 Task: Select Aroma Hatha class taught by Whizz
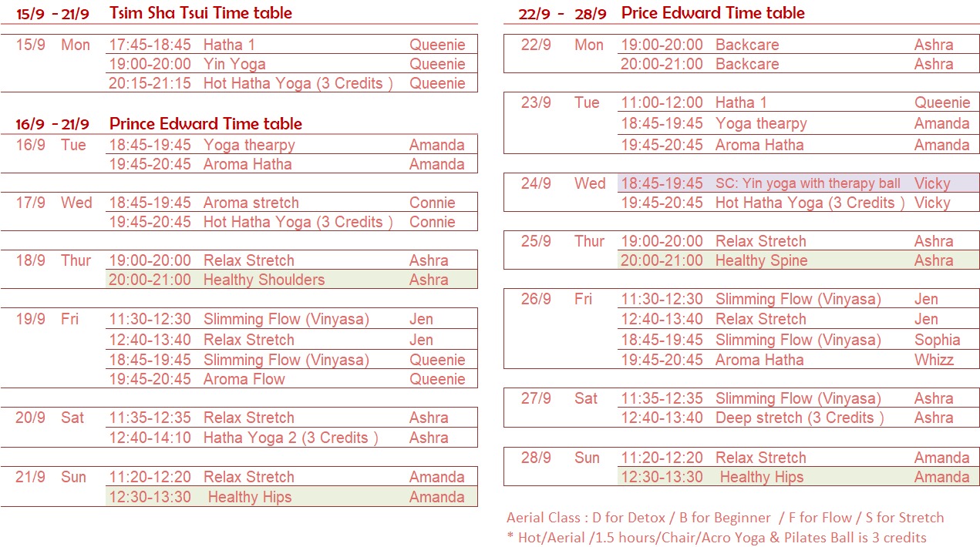pyautogui.click(x=798, y=360)
